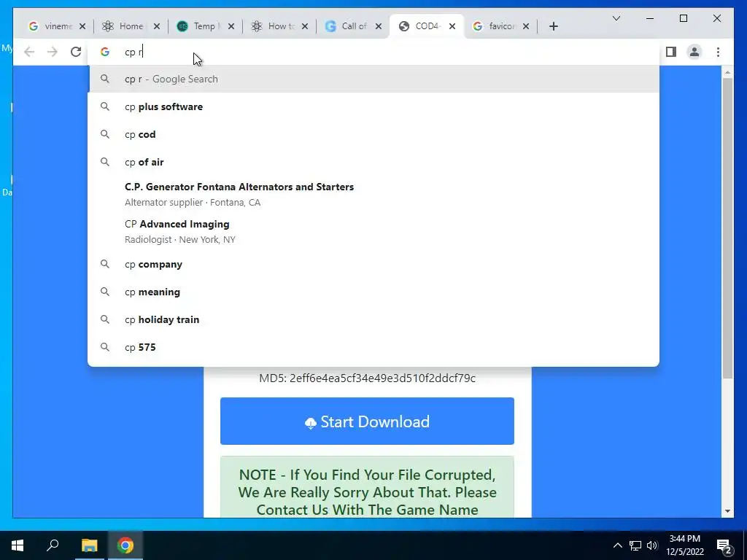Close the COD4 tab

[x=452, y=26]
